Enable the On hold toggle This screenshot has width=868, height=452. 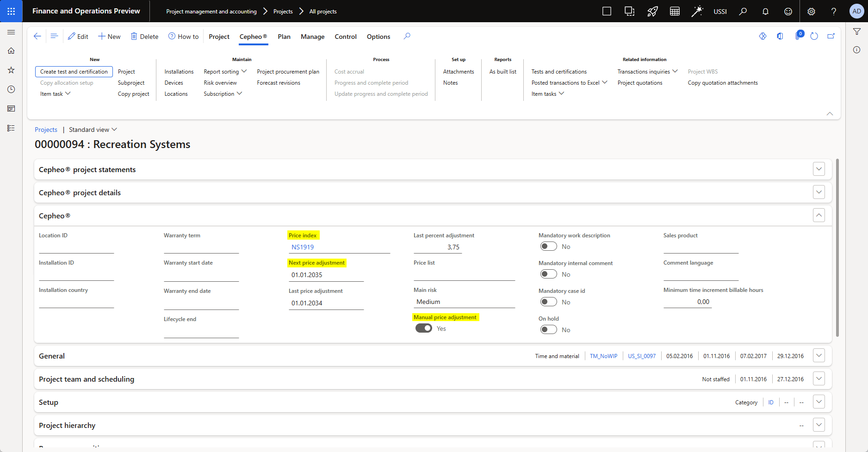point(548,330)
